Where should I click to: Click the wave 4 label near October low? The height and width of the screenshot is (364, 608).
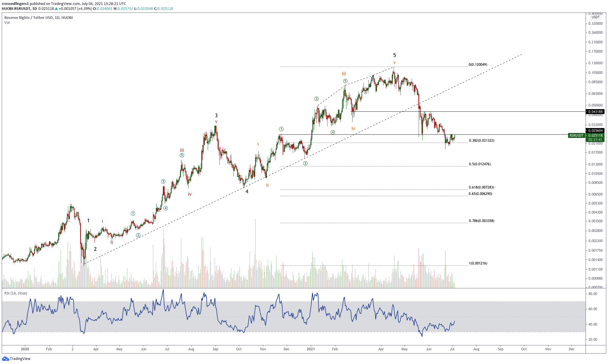pyautogui.click(x=247, y=191)
